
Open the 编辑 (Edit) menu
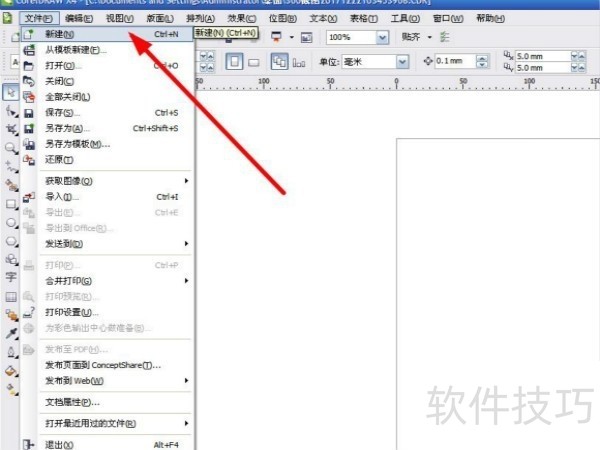[78, 18]
